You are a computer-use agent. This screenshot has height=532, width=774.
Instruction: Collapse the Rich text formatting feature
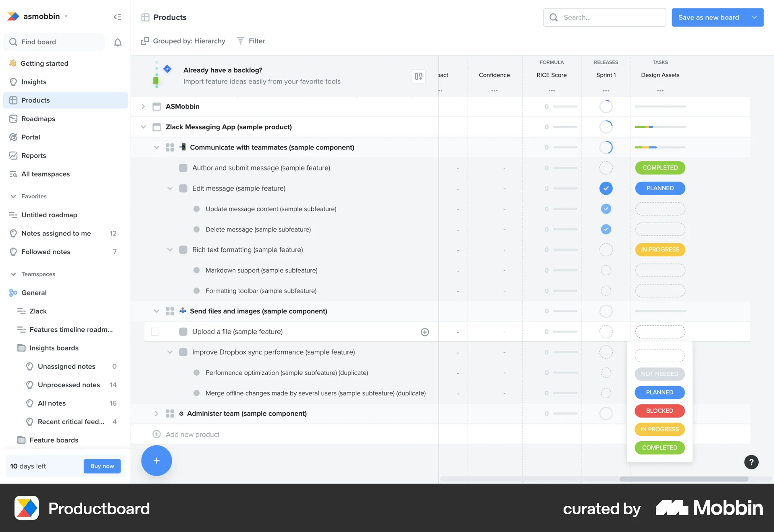pyautogui.click(x=170, y=249)
